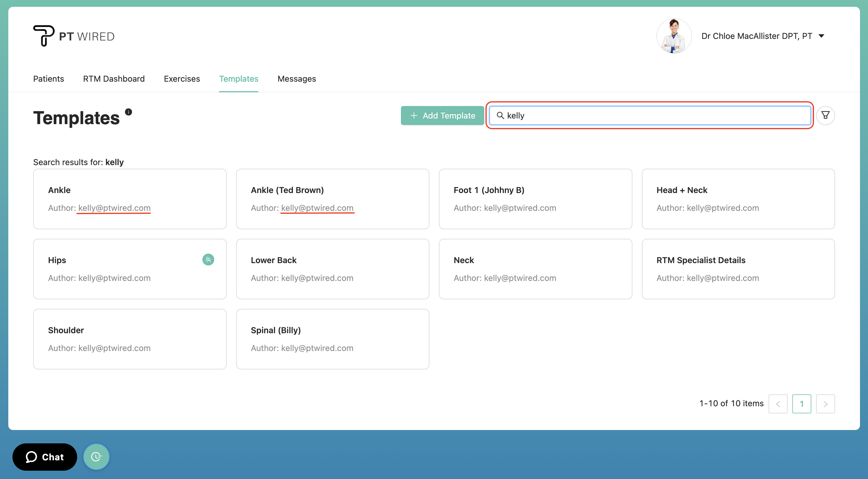Click the Add Template button
The height and width of the screenshot is (479, 868).
point(442,116)
